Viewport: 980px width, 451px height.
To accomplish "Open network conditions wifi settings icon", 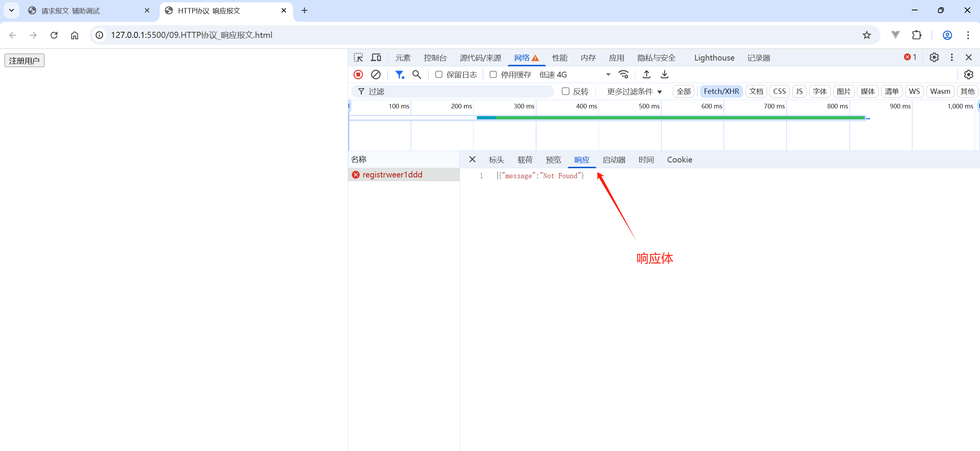I will [623, 74].
